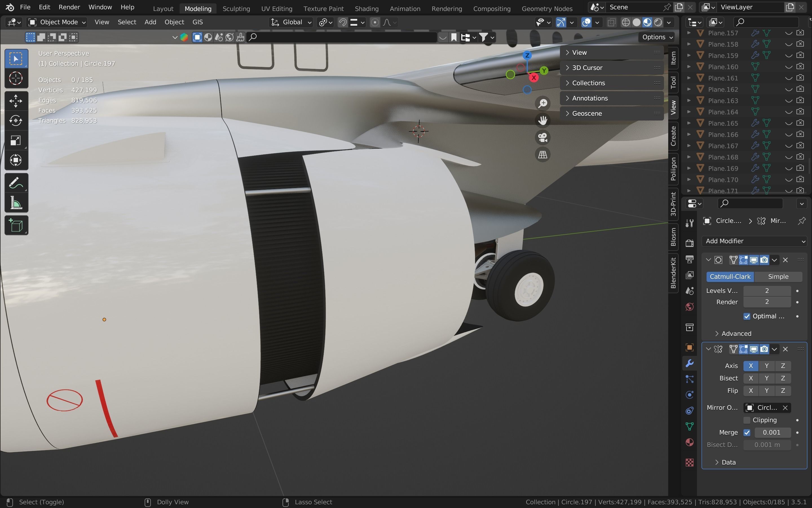812x508 pixels.
Task: Switch to wireframe viewport shading
Action: point(626,23)
